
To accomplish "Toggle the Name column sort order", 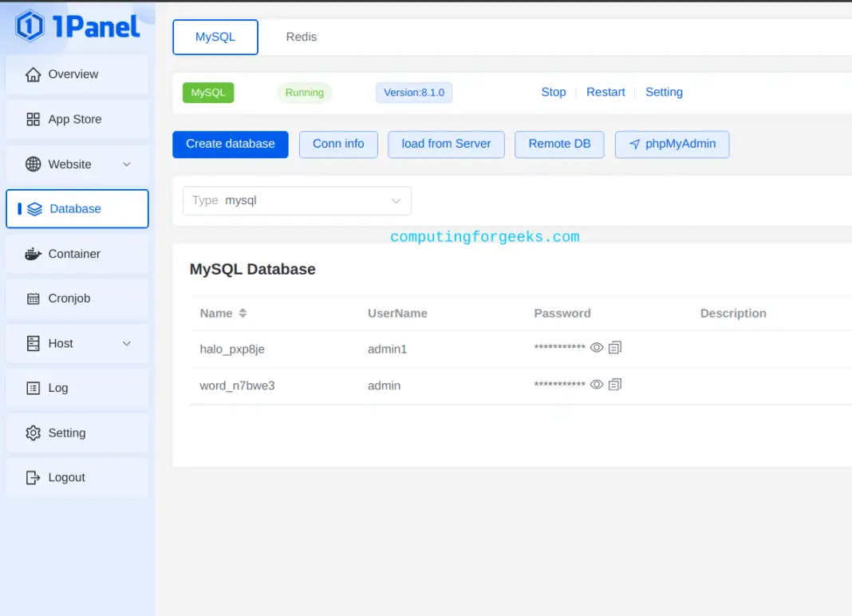I will (x=241, y=313).
